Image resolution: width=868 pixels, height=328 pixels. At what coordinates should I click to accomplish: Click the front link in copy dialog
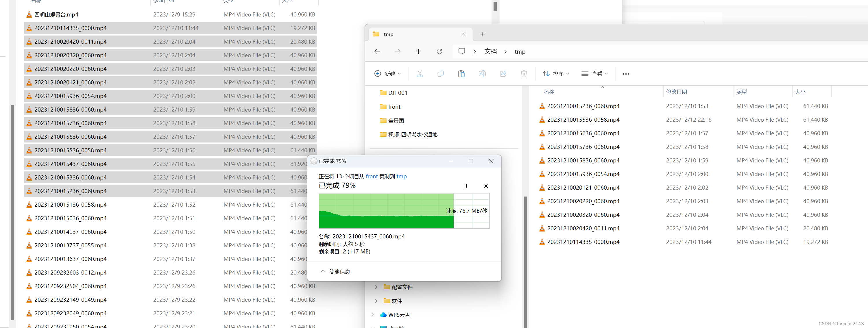pyautogui.click(x=372, y=177)
